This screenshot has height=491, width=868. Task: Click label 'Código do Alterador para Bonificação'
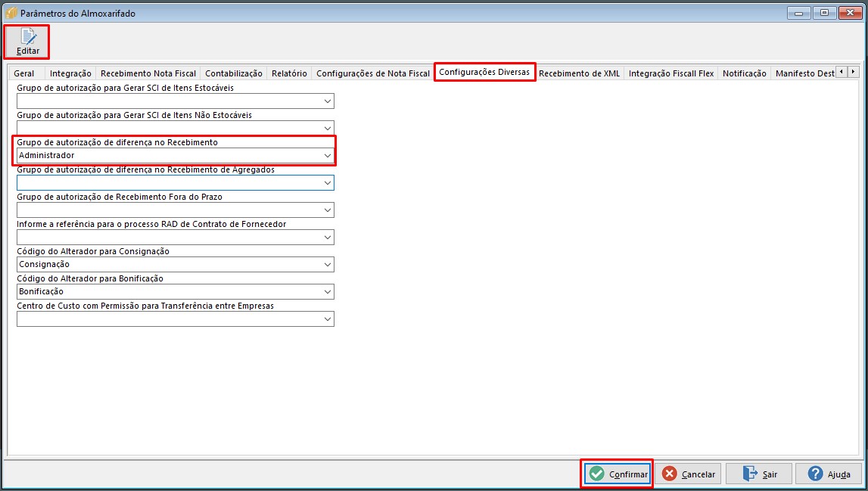[90, 278]
